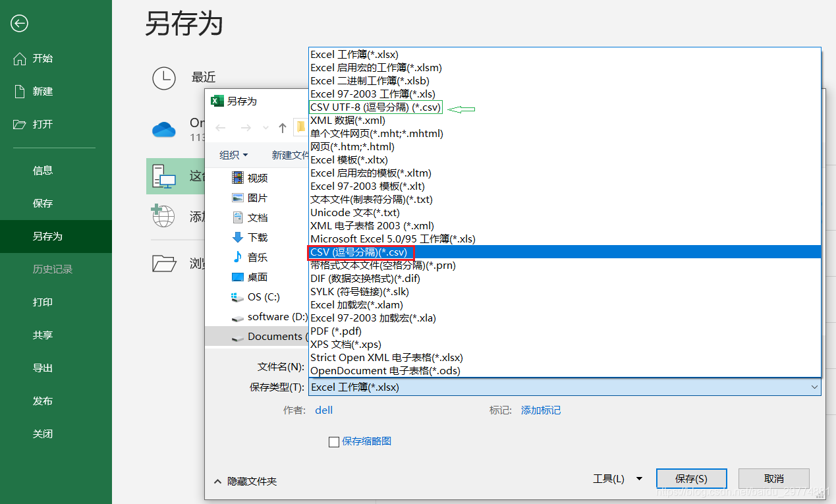Click the up-arrow parent folder button
The image size is (836, 504).
[282, 127]
